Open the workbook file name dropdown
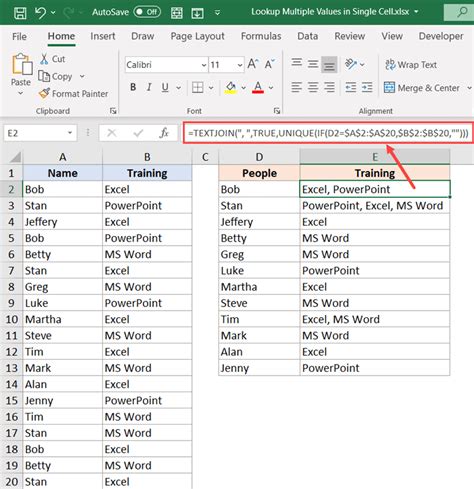The image size is (474, 489). 416,12
